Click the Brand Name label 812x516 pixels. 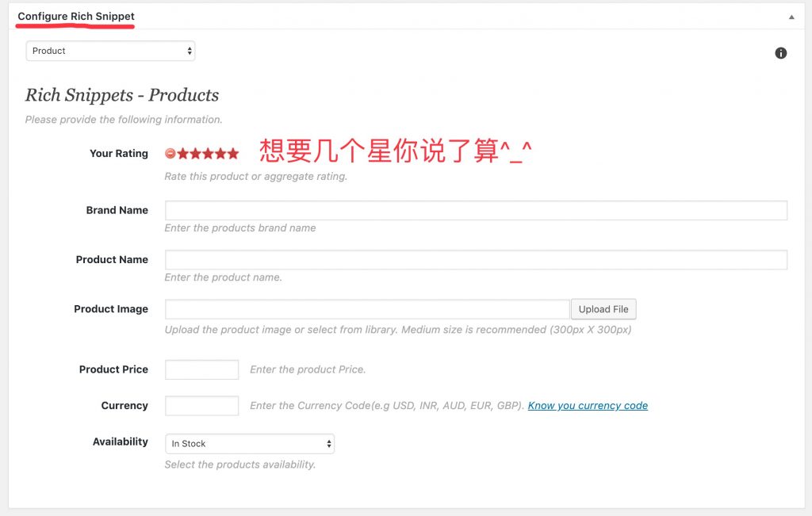[117, 210]
